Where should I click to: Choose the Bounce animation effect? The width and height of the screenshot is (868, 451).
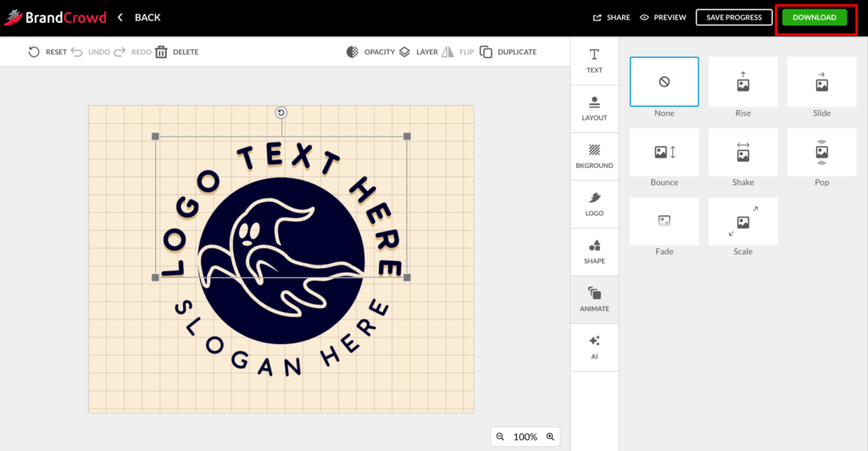(665, 152)
